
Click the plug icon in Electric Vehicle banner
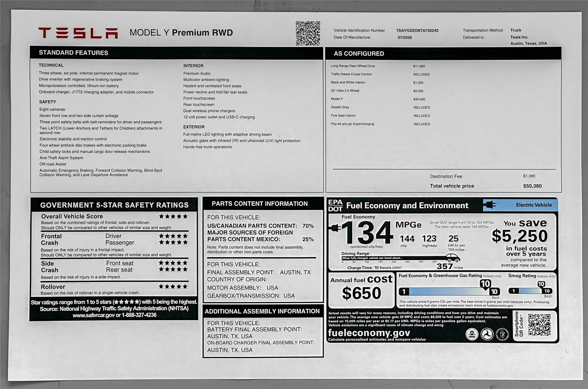click(489, 205)
